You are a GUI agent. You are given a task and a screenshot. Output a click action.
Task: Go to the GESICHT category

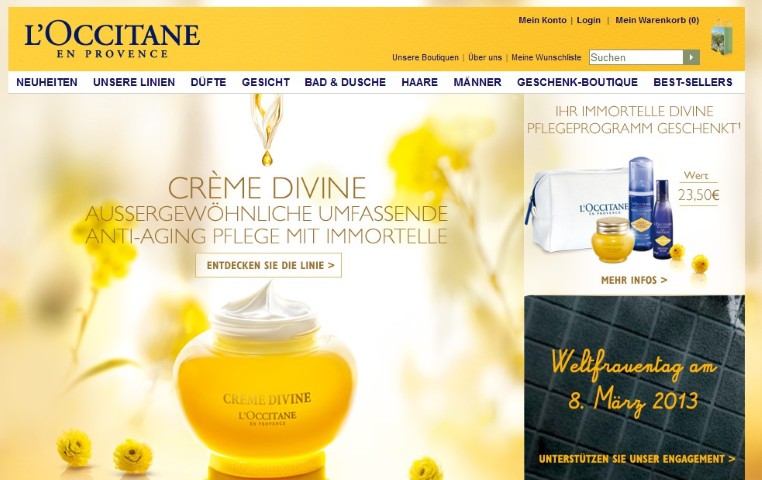coord(266,82)
